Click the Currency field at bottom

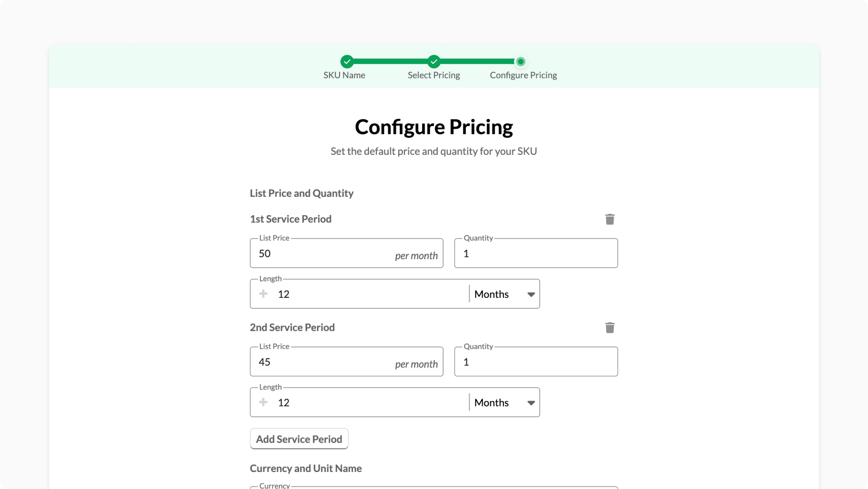pos(433,487)
